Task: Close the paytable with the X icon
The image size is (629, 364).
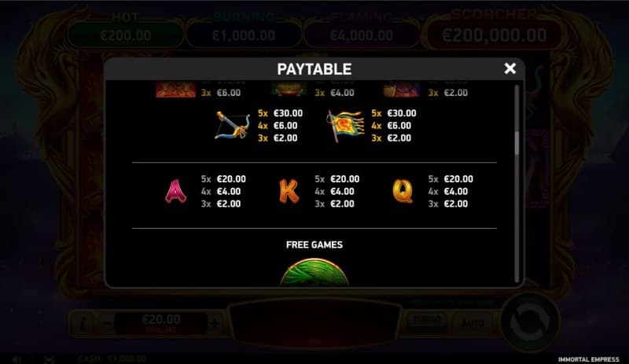Action: click(x=509, y=68)
